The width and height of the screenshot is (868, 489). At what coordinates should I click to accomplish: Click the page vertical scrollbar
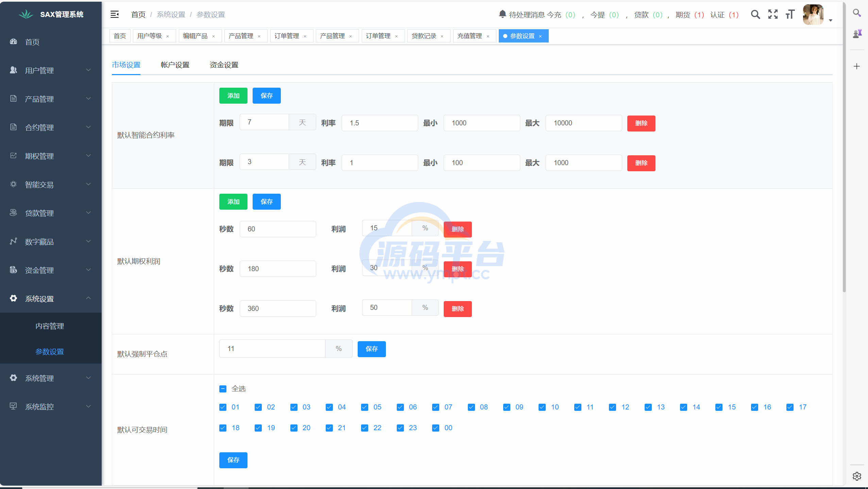pos(844,147)
